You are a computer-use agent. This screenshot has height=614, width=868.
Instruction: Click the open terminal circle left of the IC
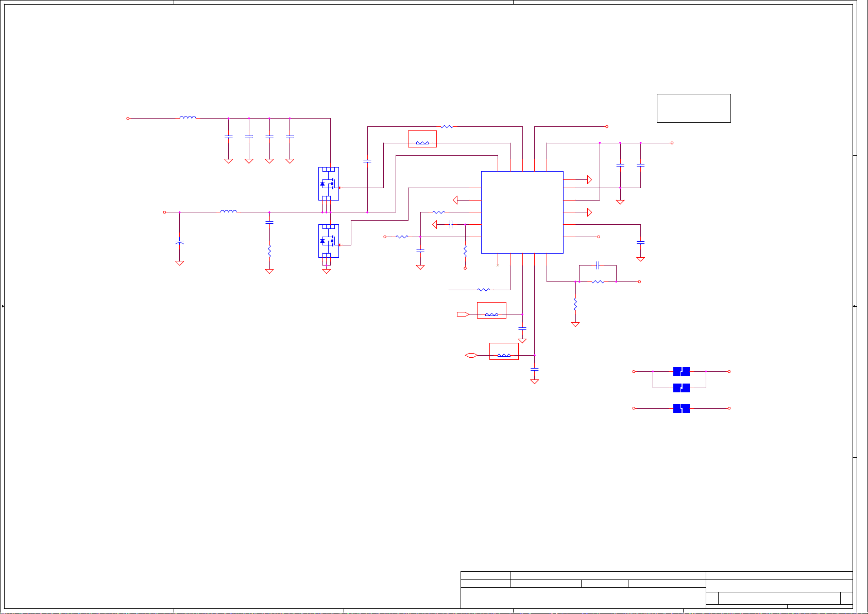point(385,237)
